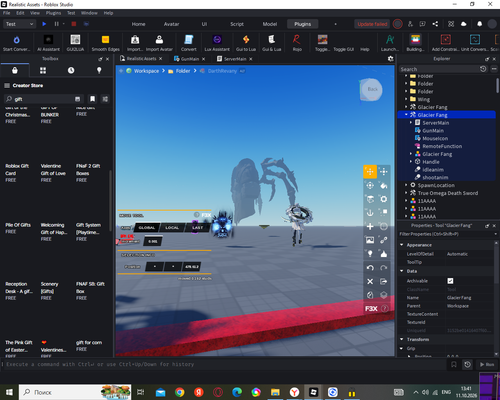Open Chrome from the Windows taskbar
Screen dimensions: 500x400
179,392
